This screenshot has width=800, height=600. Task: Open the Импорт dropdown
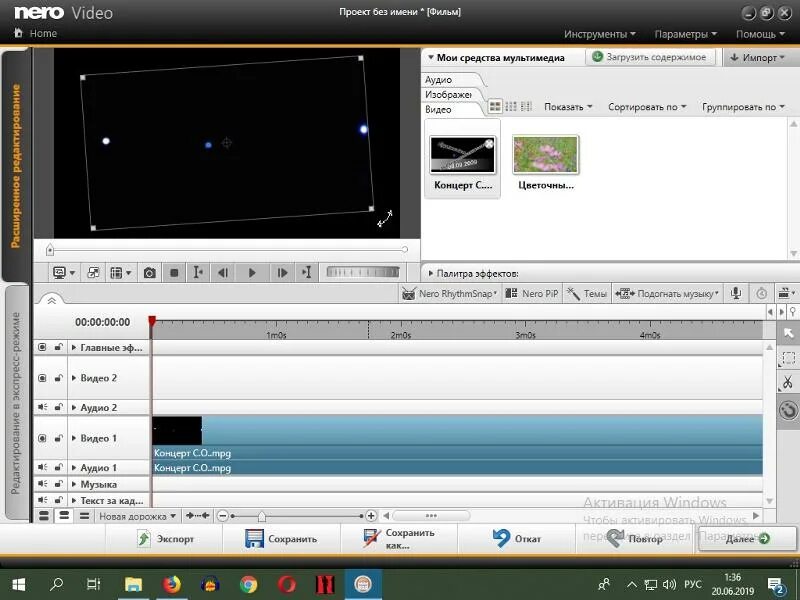[x=758, y=58]
